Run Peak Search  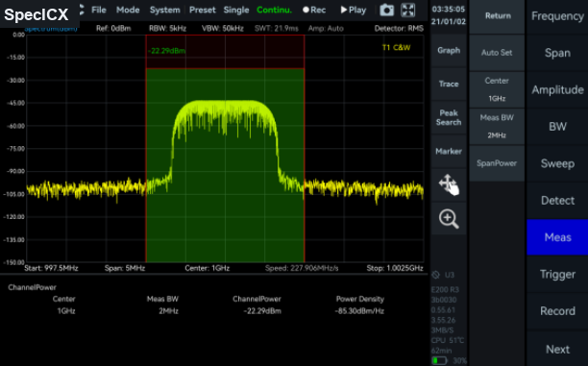tap(449, 118)
